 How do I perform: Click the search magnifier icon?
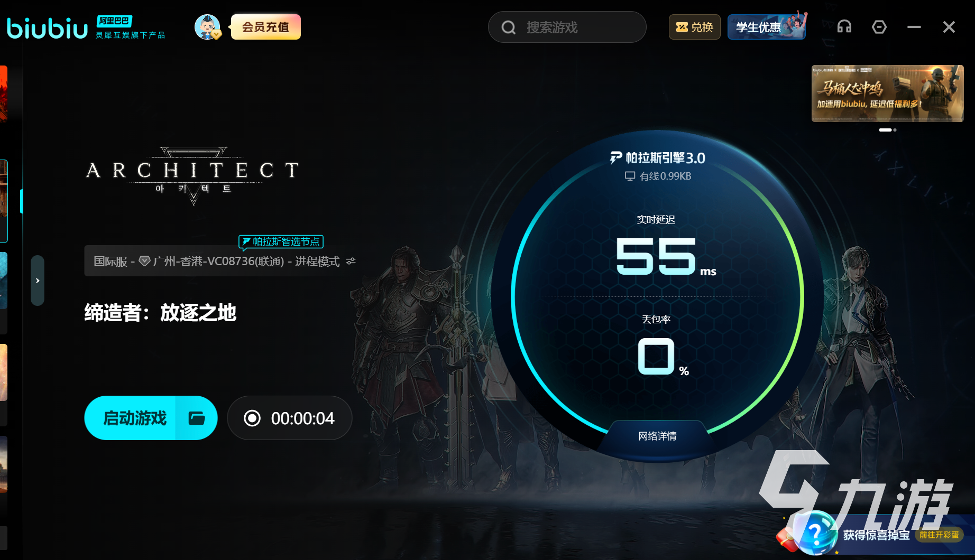(509, 27)
